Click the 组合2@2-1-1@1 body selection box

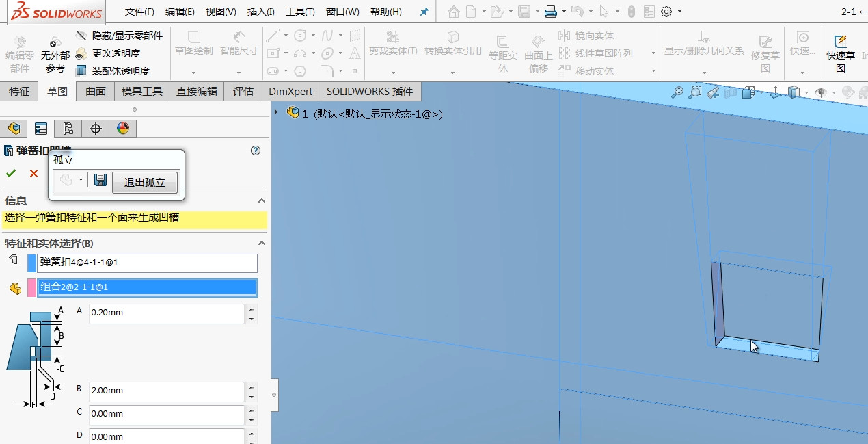[x=147, y=287]
